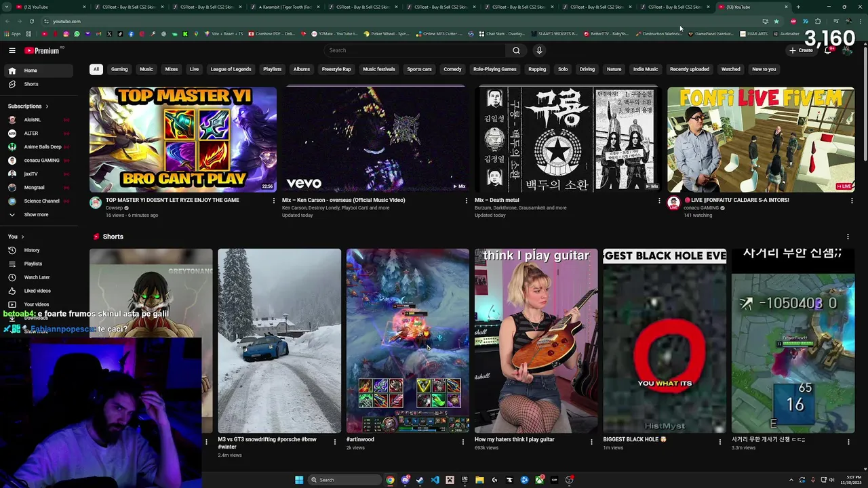Open options menu for TOP MASTER YI video
868x488 pixels.
pyautogui.click(x=274, y=201)
